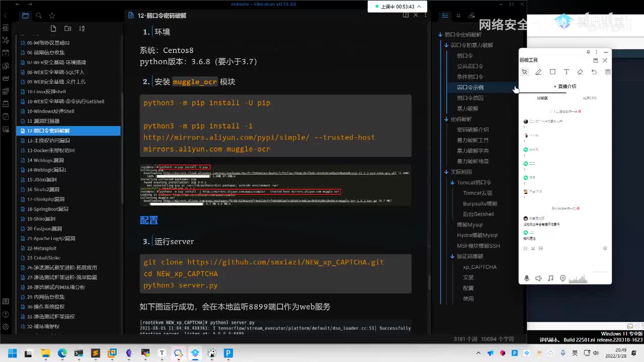Clear the drawing board with the trash icon
Screen dimensions: 644x362
tap(608, 72)
